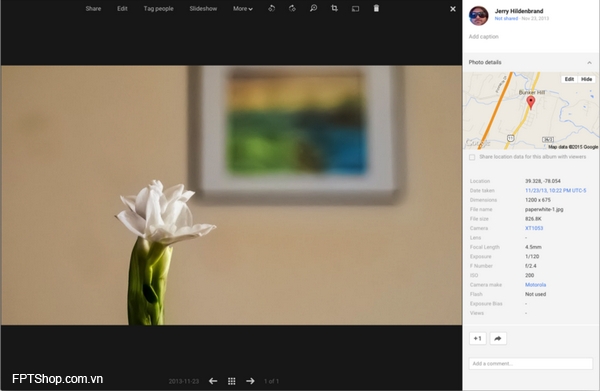The image size is (600, 391).
Task: Open the Not shared link
Action: click(506, 18)
